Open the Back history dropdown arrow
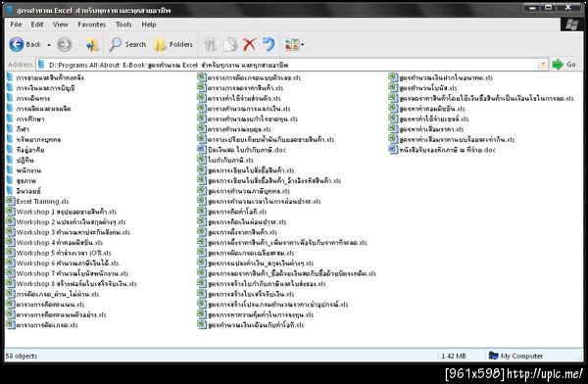This screenshot has height=384, width=588. (x=49, y=45)
